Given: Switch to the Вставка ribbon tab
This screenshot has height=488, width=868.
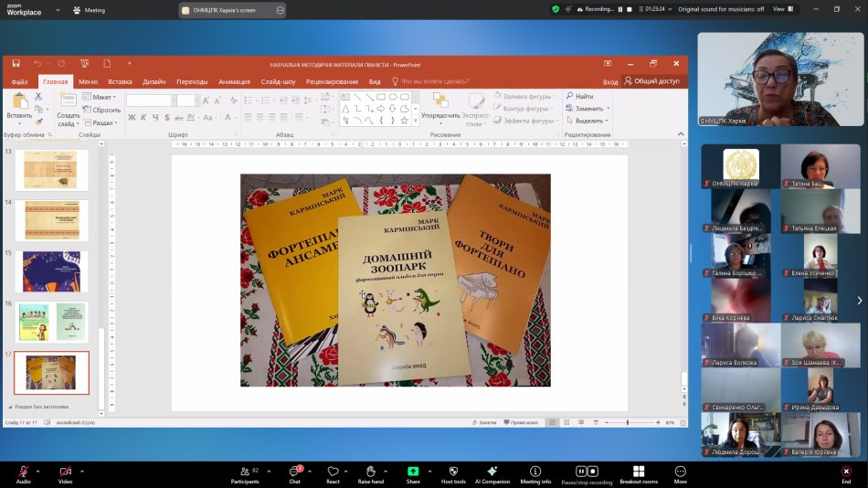Looking at the screenshot, I should (120, 81).
